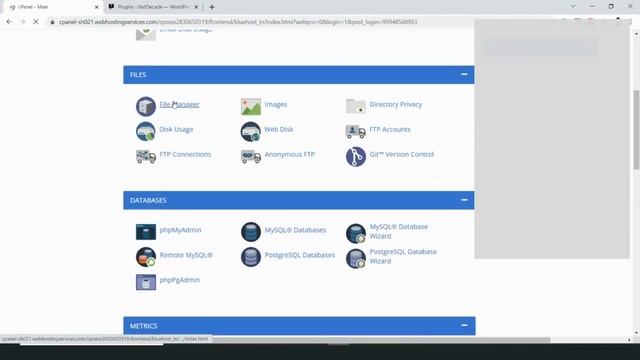Click the phpPgAdmin icon

146,282
